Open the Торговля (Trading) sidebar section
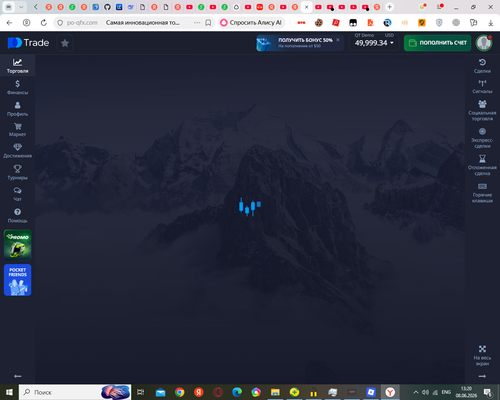The image size is (500, 400). point(17,66)
